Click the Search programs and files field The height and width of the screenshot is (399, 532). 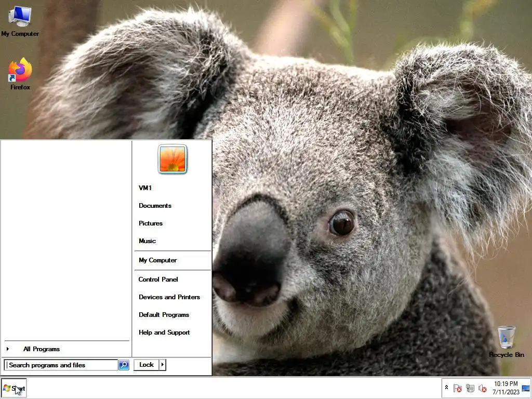pos(61,365)
